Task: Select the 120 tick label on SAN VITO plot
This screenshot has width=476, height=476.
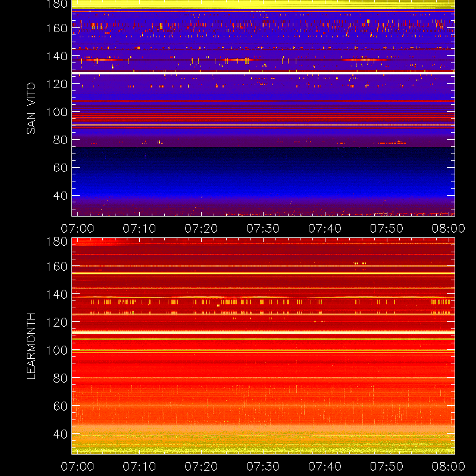Action: [x=57, y=84]
